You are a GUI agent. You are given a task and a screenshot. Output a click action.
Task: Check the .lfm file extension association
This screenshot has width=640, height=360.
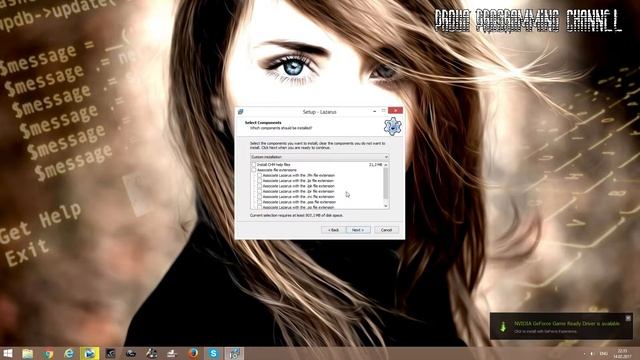point(260,175)
